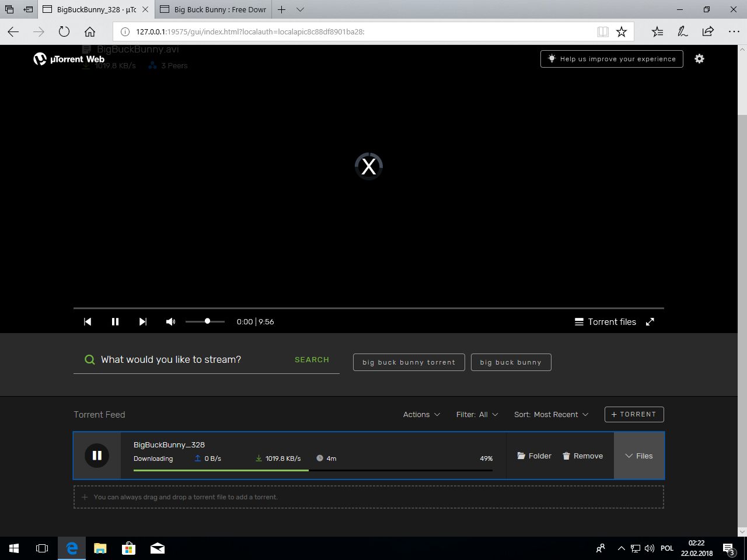The width and height of the screenshot is (747, 560).
Task: Open Microsoft Store from taskbar
Action: click(128, 548)
